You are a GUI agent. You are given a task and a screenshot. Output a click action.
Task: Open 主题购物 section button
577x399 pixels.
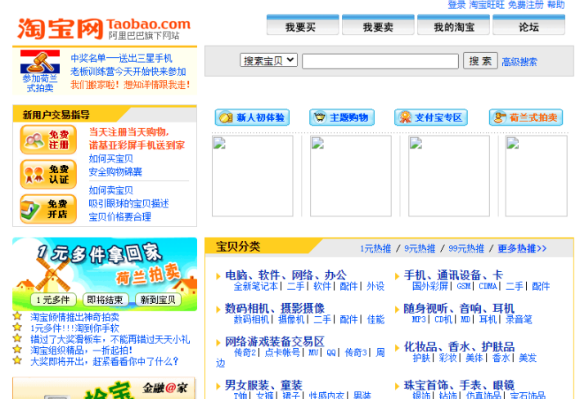342,117
